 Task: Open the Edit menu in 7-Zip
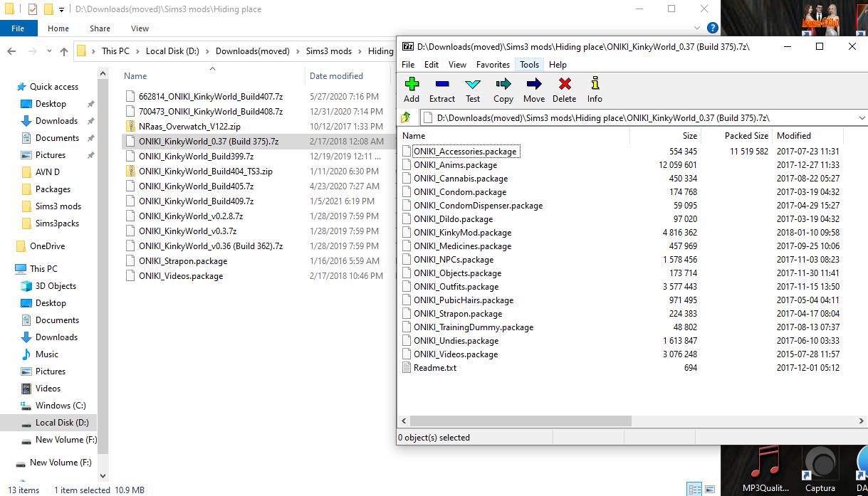click(x=432, y=65)
